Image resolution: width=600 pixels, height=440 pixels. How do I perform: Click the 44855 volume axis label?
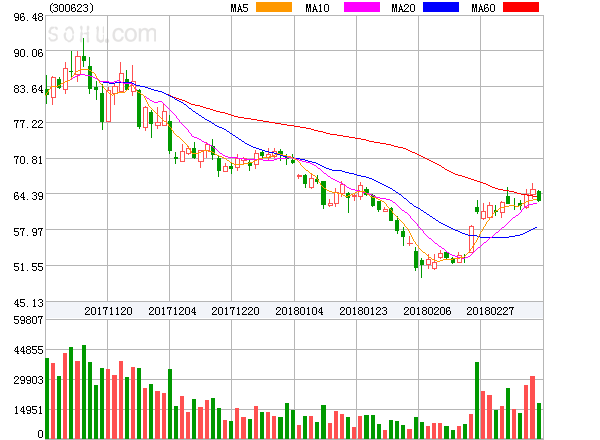click(x=29, y=350)
